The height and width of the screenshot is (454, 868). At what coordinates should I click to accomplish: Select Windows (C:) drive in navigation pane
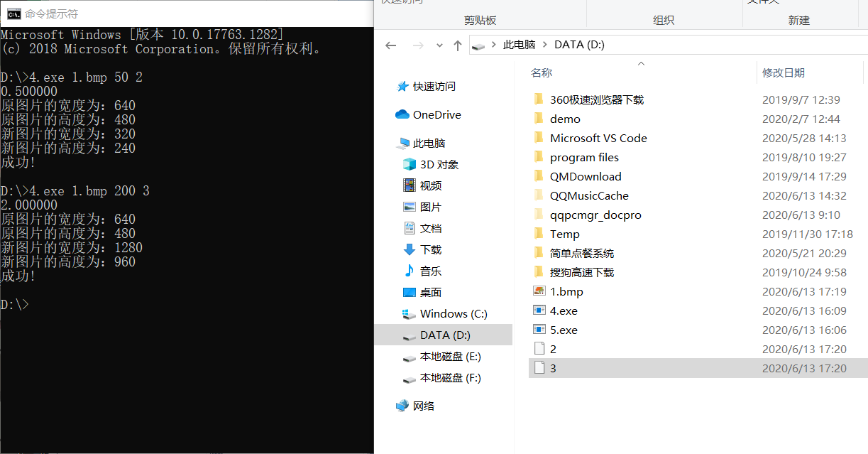click(x=454, y=313)
